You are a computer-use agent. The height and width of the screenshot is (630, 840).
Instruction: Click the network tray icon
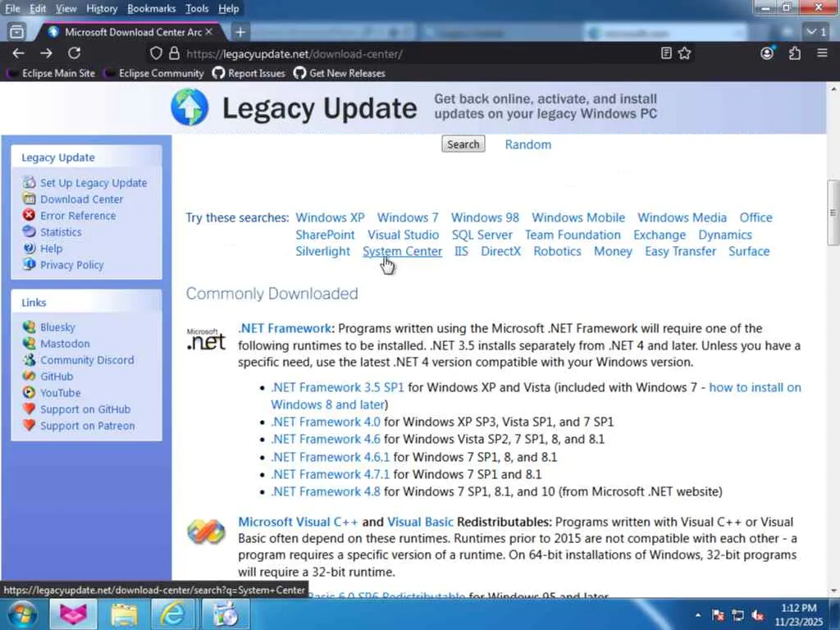coord(737,615)
